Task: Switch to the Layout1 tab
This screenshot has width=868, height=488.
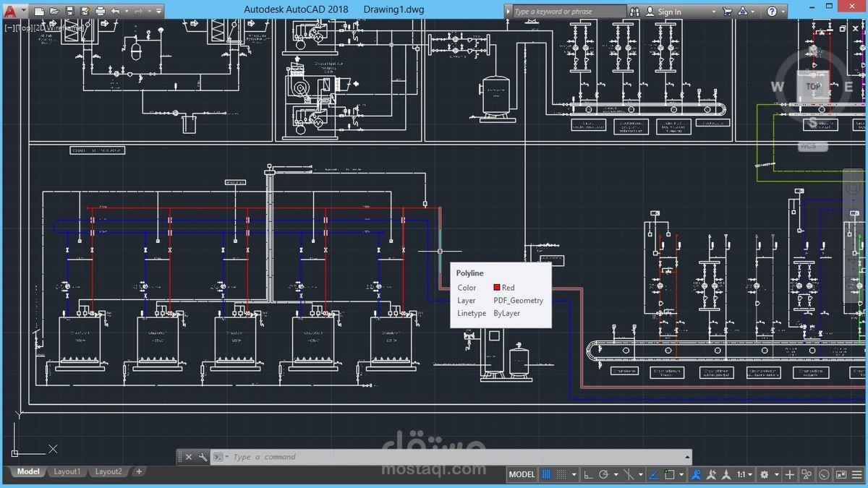Action: pyautogui.click(x=67, y=471)
